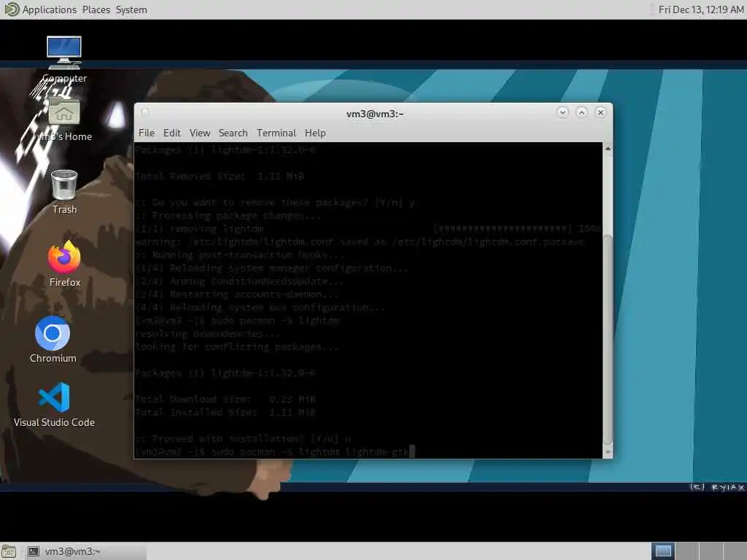
Task: Click the "resolving dependencies..." line
Action: pyautogui.click(x=208, y=334)
